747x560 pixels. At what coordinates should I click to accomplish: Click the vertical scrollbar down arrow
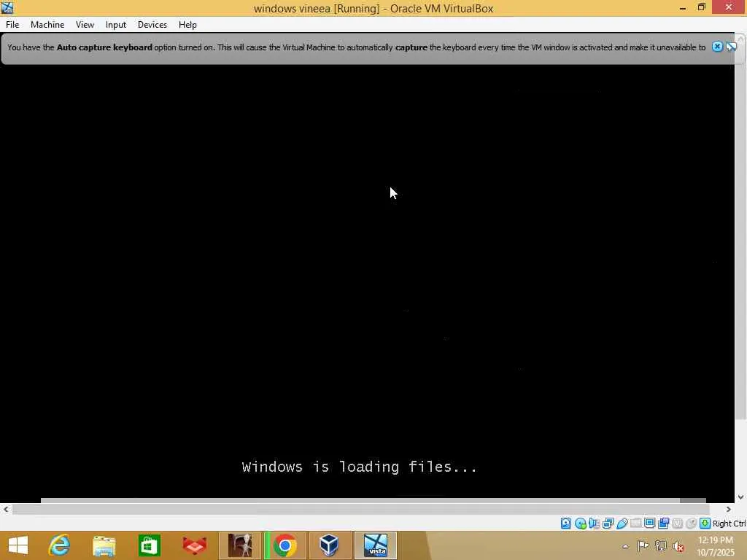pyautogui.click(x=740, y=497)
